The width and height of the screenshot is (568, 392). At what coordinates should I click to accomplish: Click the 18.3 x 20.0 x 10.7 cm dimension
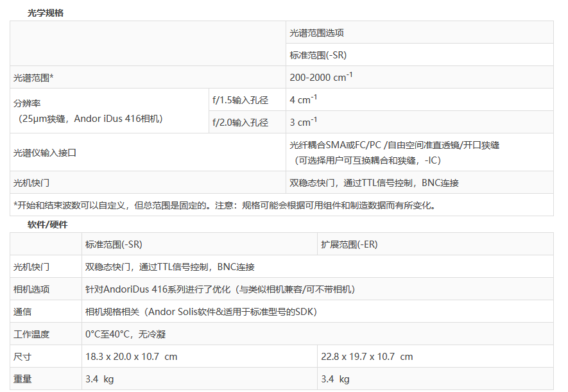tap(131, 357)
